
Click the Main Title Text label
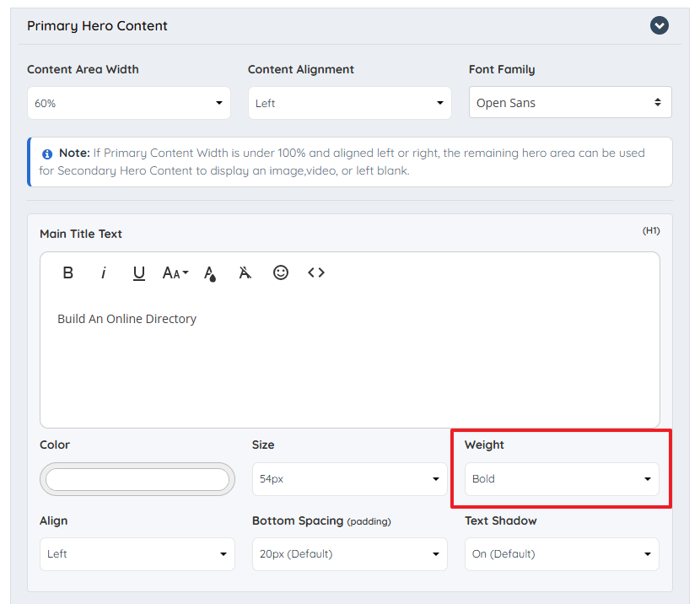(x=81, y=234)
